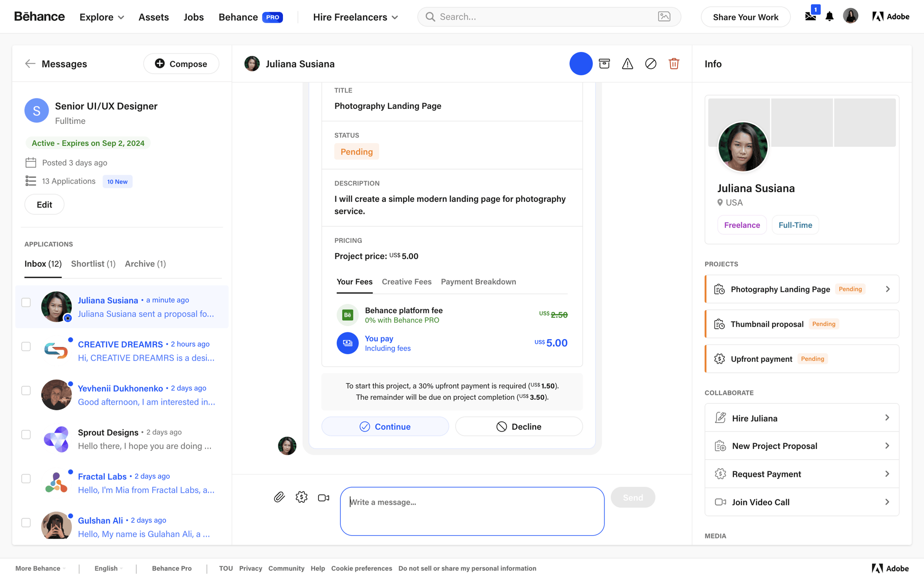This screenshot has width=924, height=578.
Task: Open English language dropdown
Action: [x=109, y=568]
